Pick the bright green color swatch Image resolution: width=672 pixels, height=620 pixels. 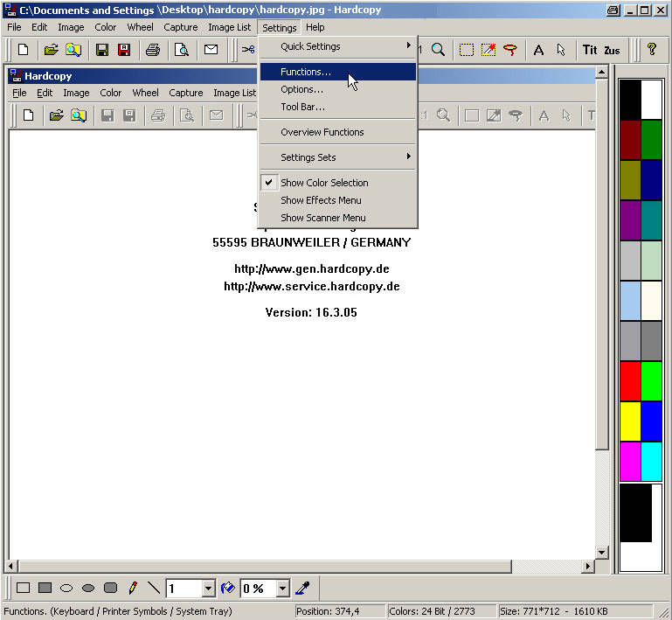pos(651,380)
